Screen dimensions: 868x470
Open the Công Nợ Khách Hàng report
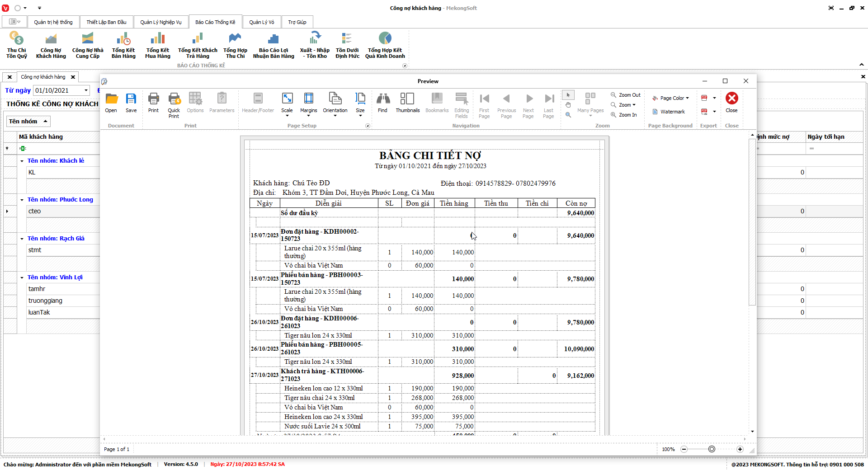(x=51, y=45)
